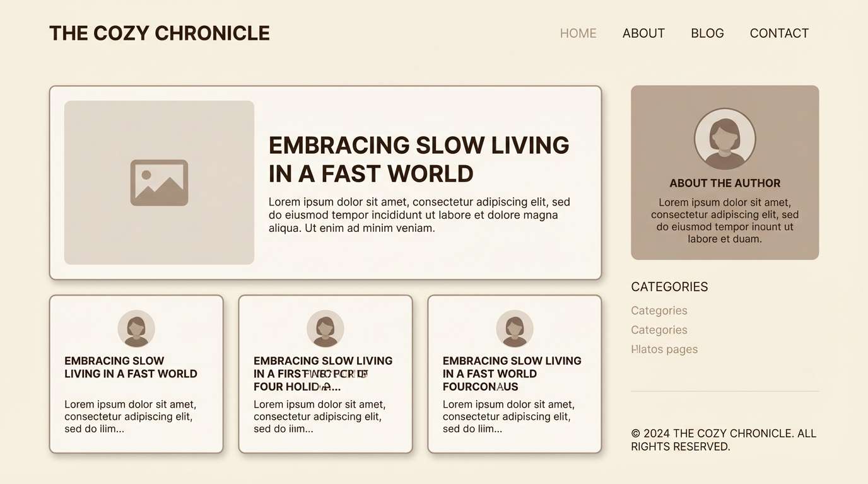The image size is (868, 484).
Task: Open the featured post titled Embracing Slow Living
Action: click(419, 159)
